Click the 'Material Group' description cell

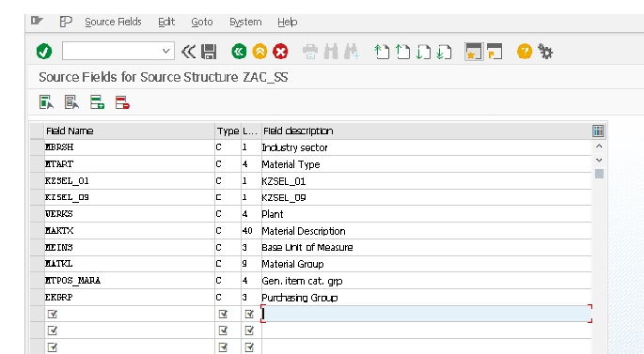click(x=426, y=264)
